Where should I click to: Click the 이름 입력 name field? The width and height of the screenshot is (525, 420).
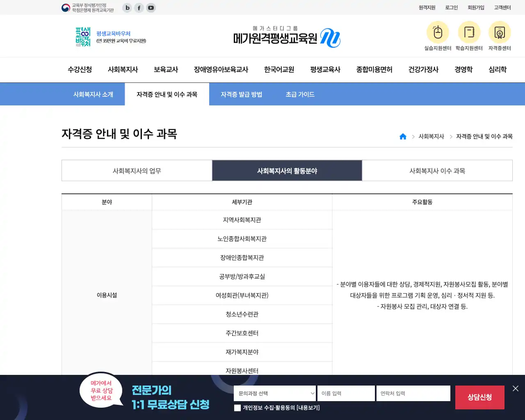tap(346, 393)
